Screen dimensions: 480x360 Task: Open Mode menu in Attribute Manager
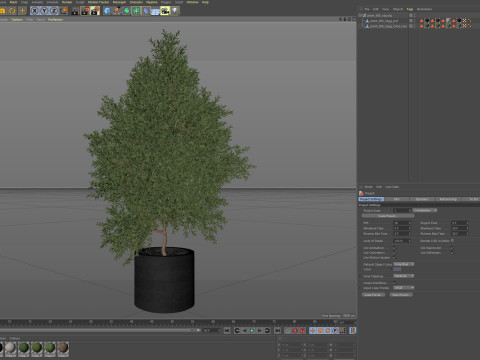[368, 187]
